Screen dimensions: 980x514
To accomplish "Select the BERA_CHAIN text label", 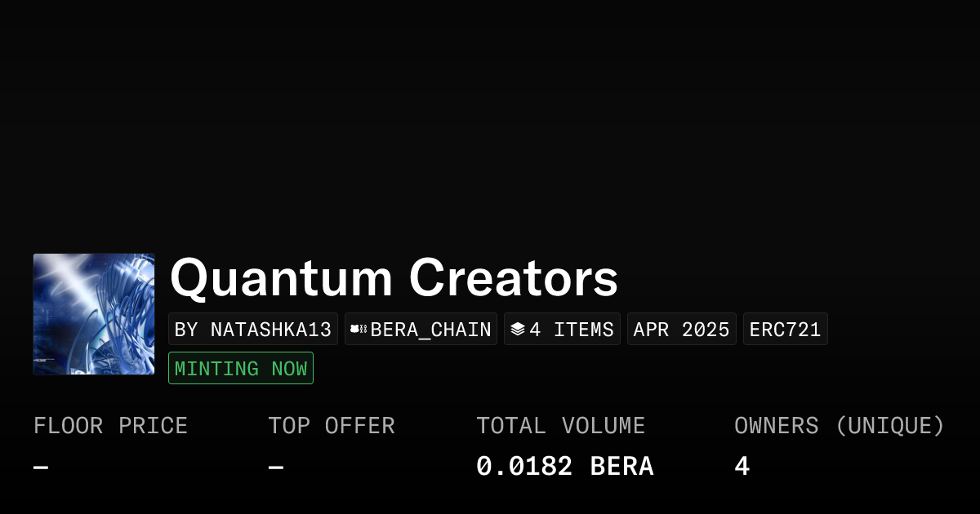I will pos(431,330).
